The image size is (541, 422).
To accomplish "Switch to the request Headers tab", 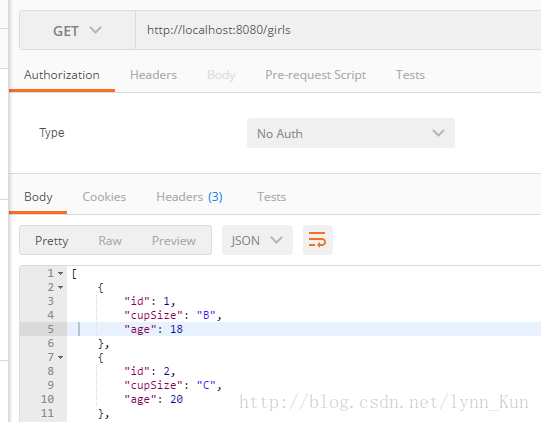I will point(154,75).
